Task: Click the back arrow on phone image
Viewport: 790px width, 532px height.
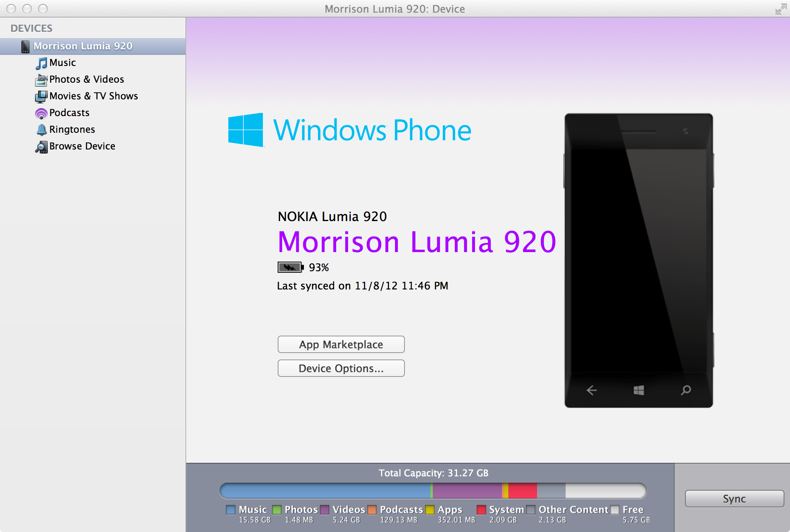Action: (x=592, y=390)
